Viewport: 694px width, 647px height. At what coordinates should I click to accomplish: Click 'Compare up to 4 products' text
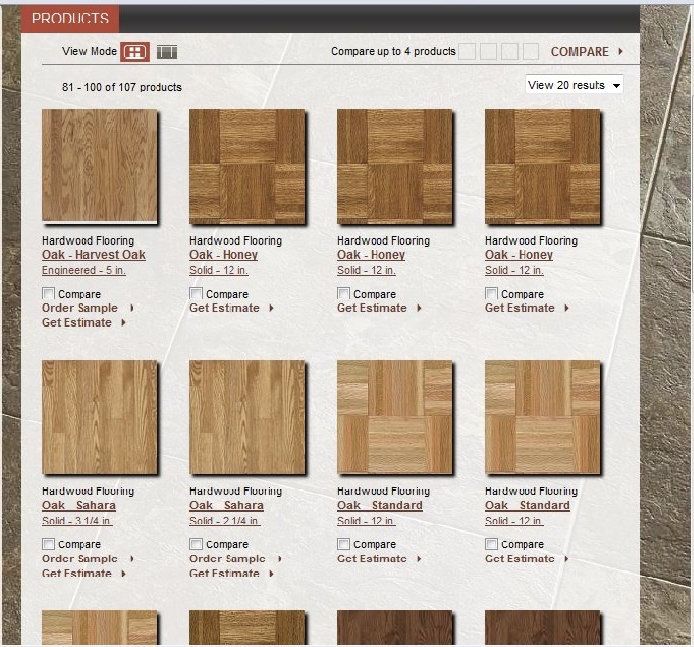pyautogui.click(x=393, y=51)
